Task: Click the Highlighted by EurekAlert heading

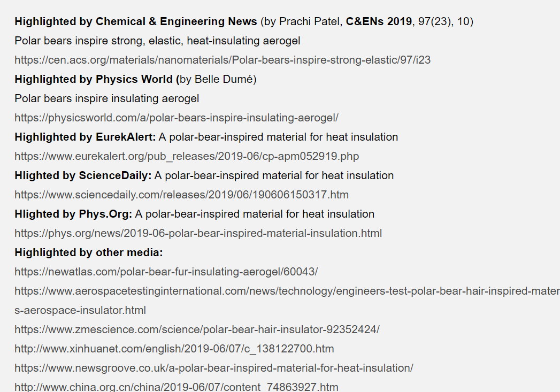Action: coord(86,137)
